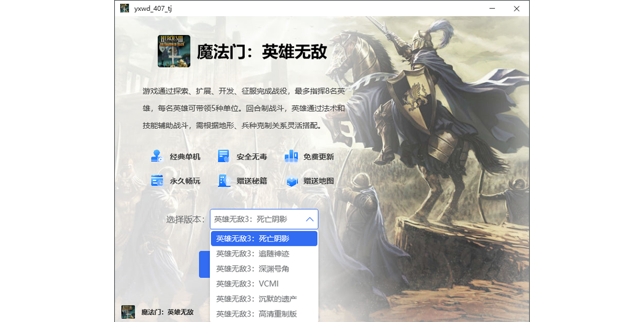The width and height of the screenshot is (644, 322).
Task: Click the 赠送秘籍 label text
Action: click(252, 181)
